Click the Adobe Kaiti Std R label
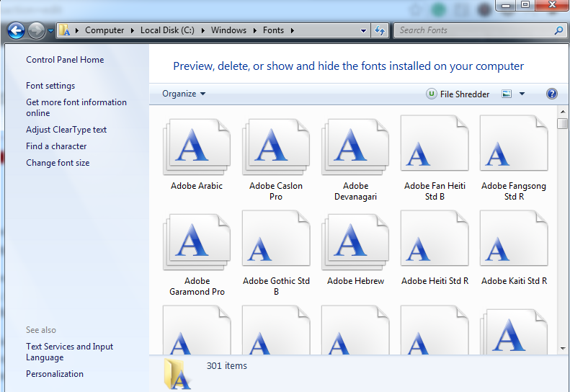Viewport: 570px width, 392px height. [514, 281]
